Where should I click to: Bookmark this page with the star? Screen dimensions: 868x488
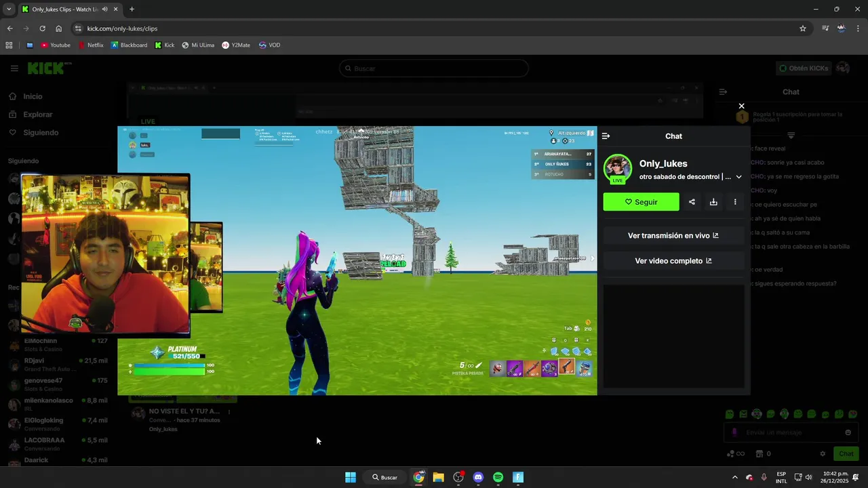coord(803,28)
